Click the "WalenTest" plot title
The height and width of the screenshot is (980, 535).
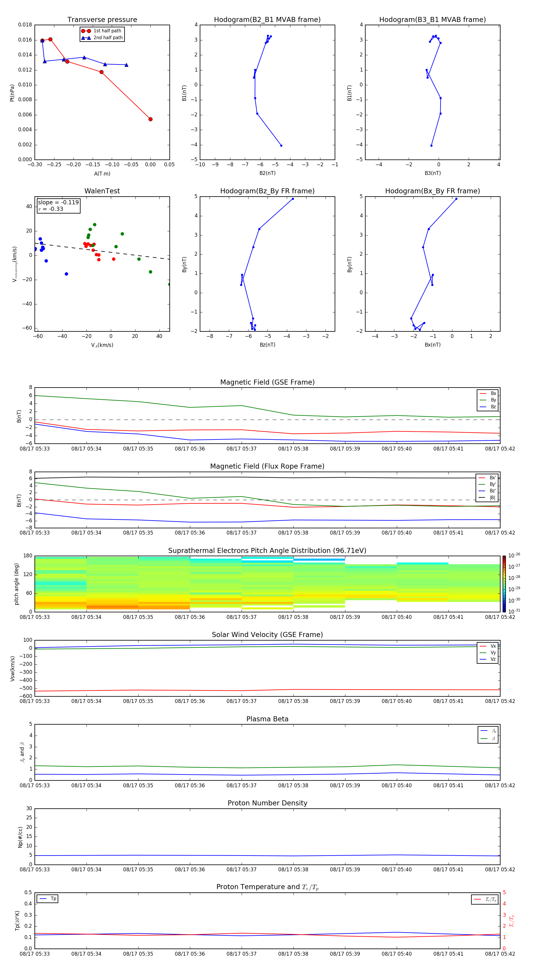tap(102, 191)
